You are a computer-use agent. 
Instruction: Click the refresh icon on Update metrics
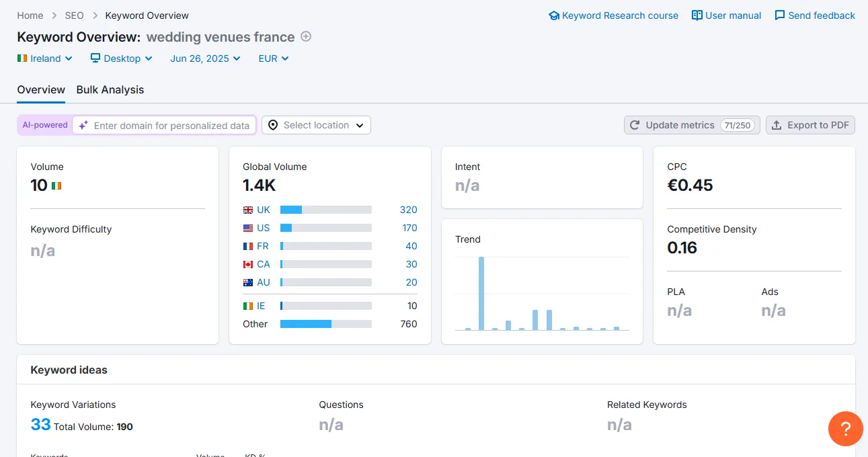click(x=635, y=125)
